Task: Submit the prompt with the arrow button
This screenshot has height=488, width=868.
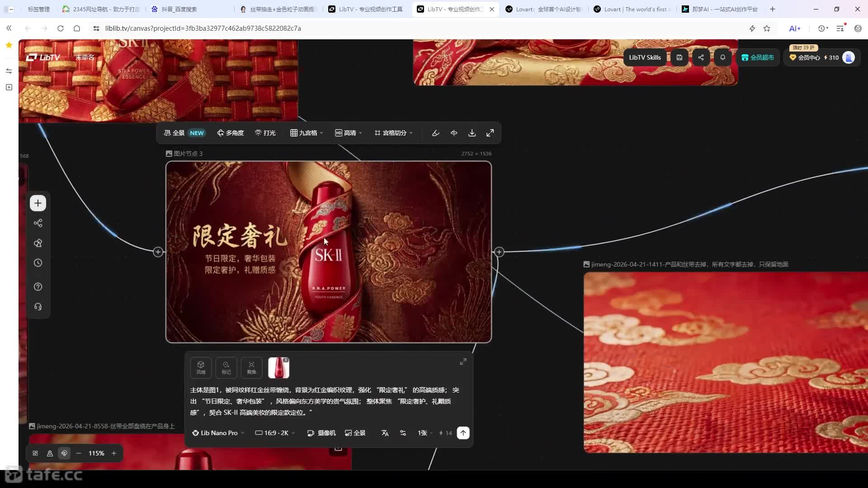Action: (x=463, y=433)
